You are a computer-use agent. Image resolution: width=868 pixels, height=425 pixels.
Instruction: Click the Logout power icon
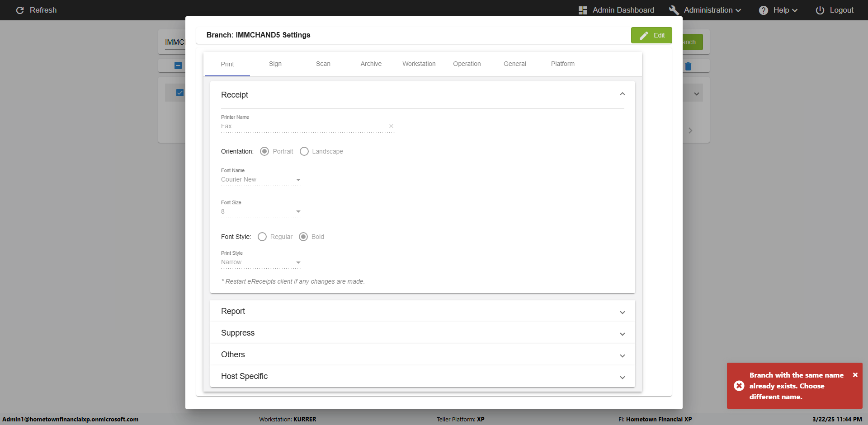(820, 10)
